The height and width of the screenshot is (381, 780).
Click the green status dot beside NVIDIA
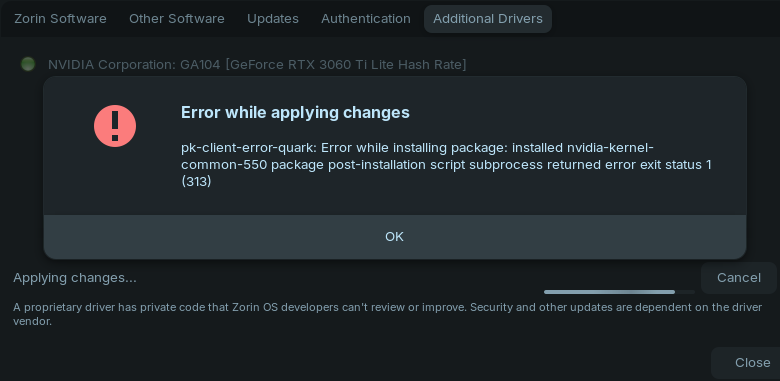(28, 64)
